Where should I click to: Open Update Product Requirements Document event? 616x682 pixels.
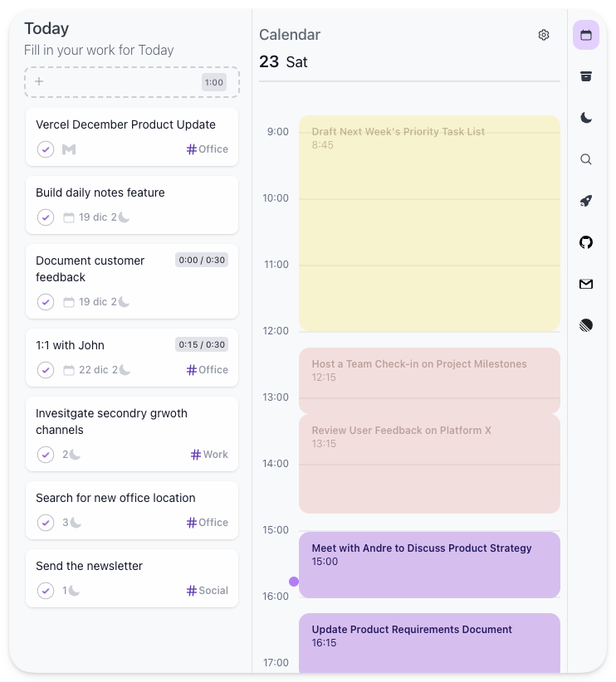[x=429, y=643]
